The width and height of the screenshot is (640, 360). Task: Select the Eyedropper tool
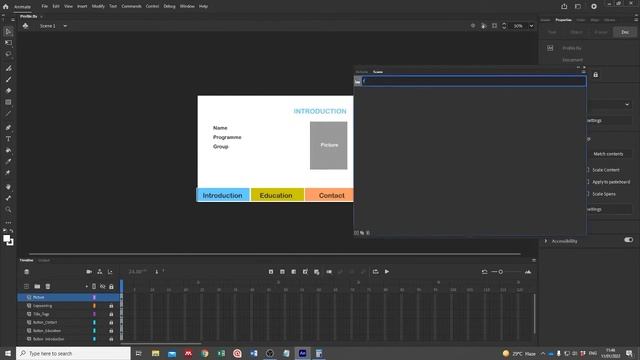8,161
